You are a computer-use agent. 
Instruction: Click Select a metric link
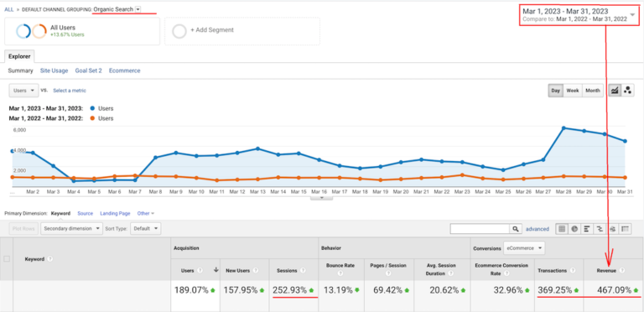pyautogui.click(x=70, y=91)
